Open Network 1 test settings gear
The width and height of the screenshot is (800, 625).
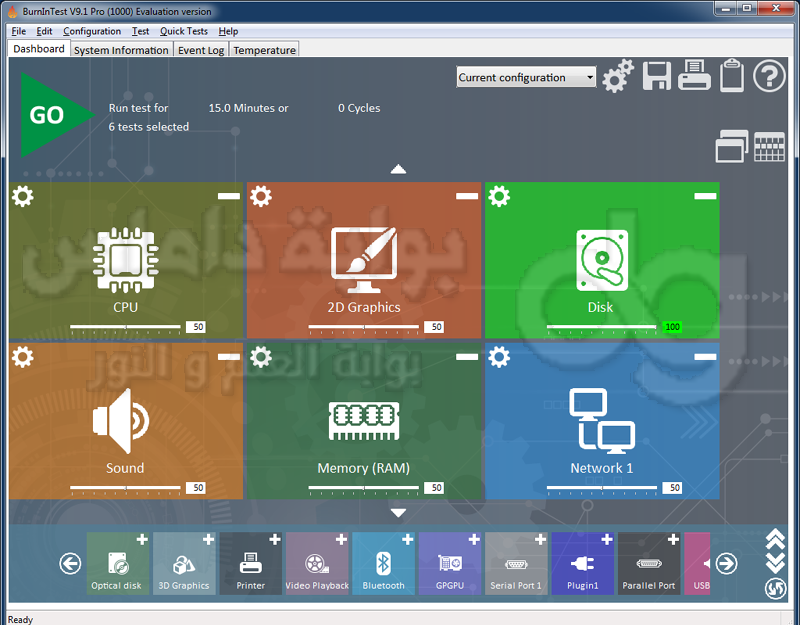[x=499, y=357]
